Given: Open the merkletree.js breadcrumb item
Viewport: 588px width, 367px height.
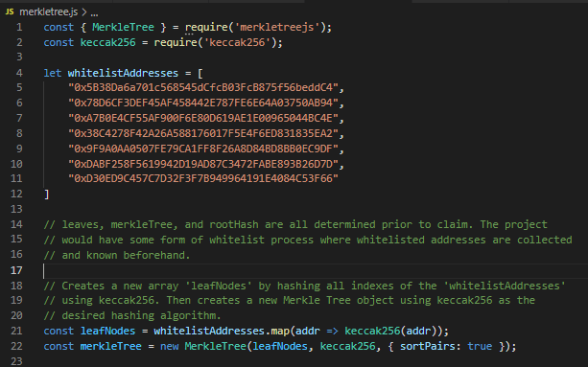Looking at the screenshot, I should point(48,12).
